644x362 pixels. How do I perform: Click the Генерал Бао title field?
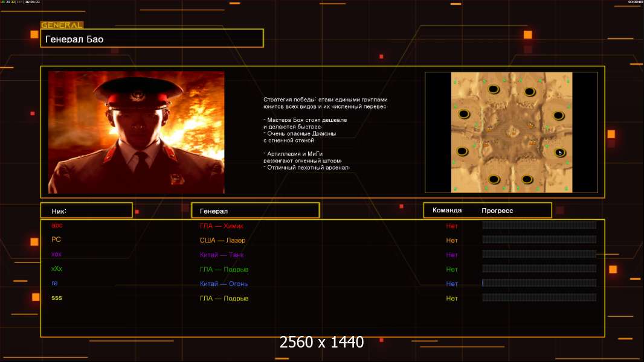(152, 39)
